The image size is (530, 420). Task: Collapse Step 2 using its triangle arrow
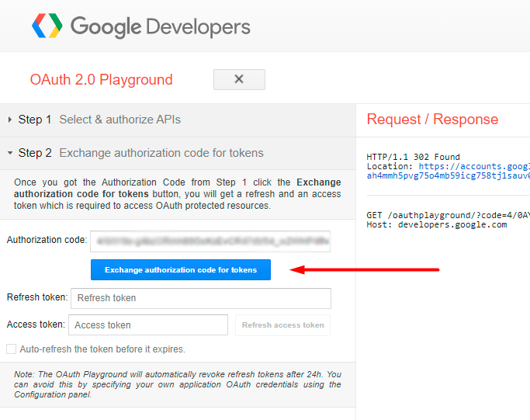pos(10,153)
